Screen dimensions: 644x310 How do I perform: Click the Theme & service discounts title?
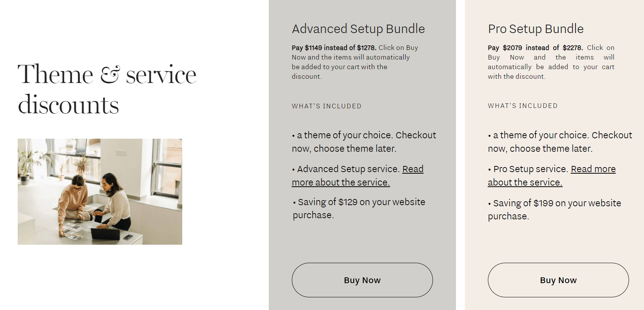pos(107,89)
